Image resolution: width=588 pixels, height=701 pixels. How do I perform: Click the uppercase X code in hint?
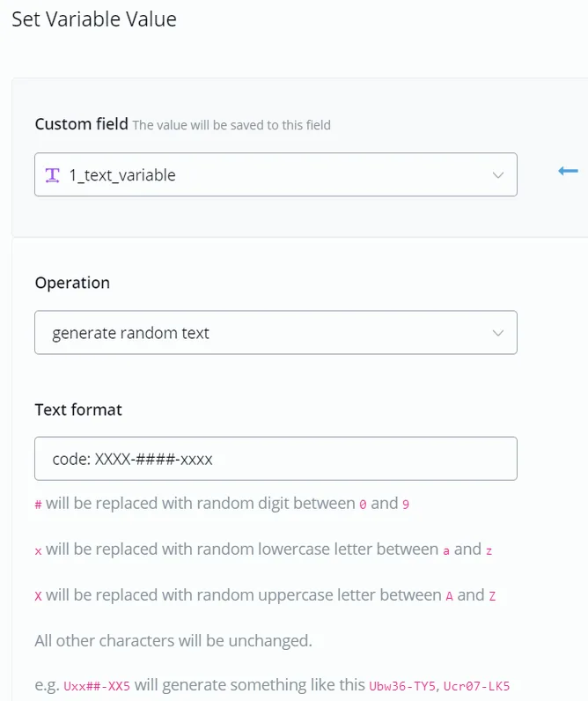(x=39, y=596)
